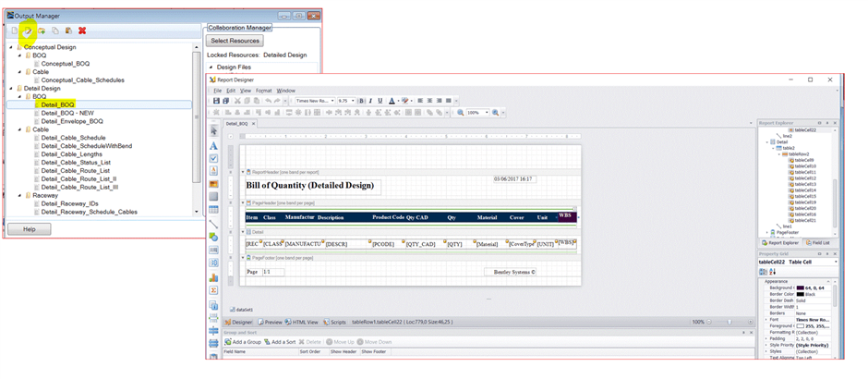Click the cut scissors icon in Report Designer
The width and height of the screenshot is (868, 379).
(x=238, y=101)
